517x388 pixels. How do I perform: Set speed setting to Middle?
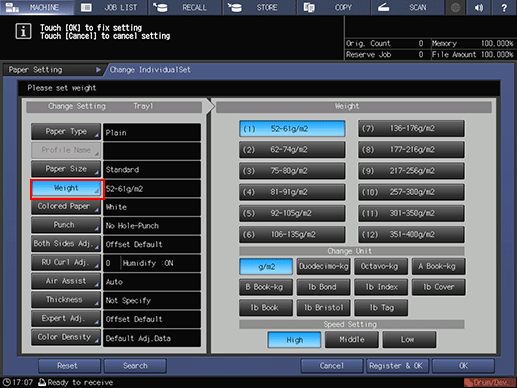[352, 340]
